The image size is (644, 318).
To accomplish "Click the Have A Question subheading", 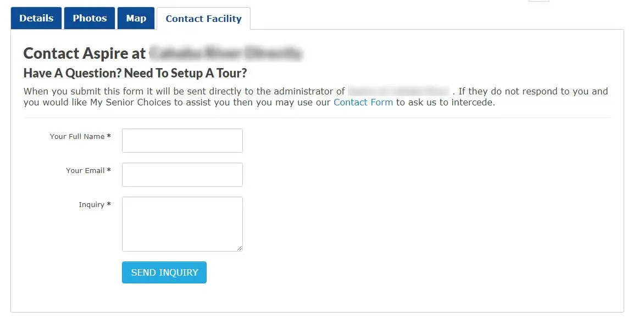I will tap(135, 73).
